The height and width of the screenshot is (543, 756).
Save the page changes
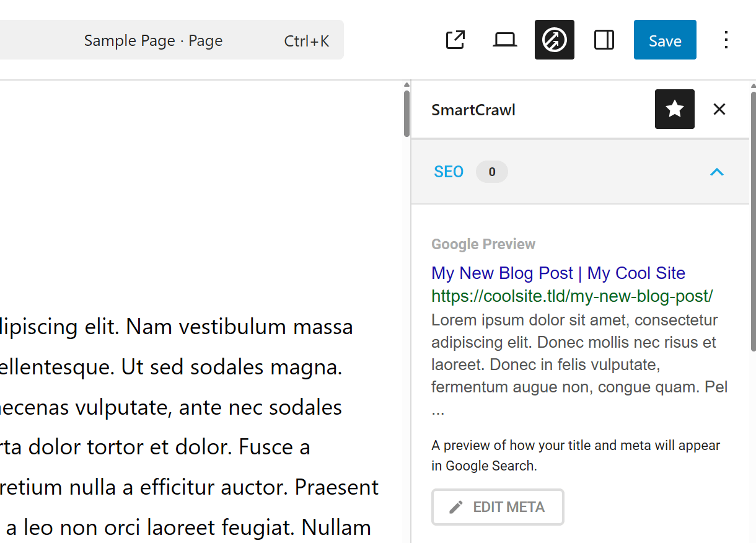(665, 40)
